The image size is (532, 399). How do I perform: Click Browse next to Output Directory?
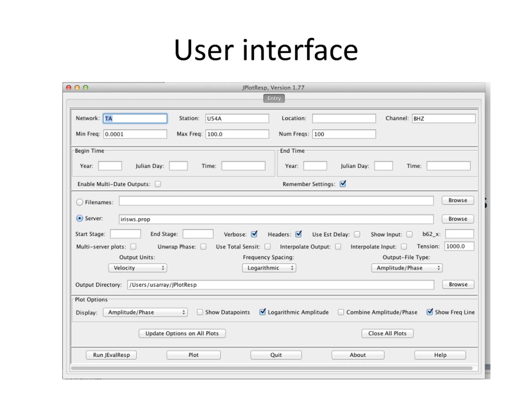pyautogui.click(x=458, y=284)
